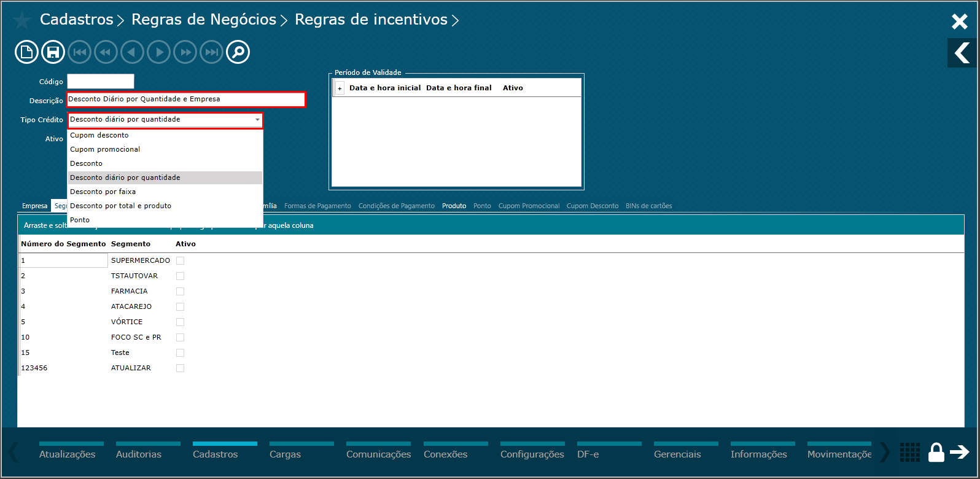Select Desconto por total e produto
The image size is (980, 479).
[x=165, y=206]
